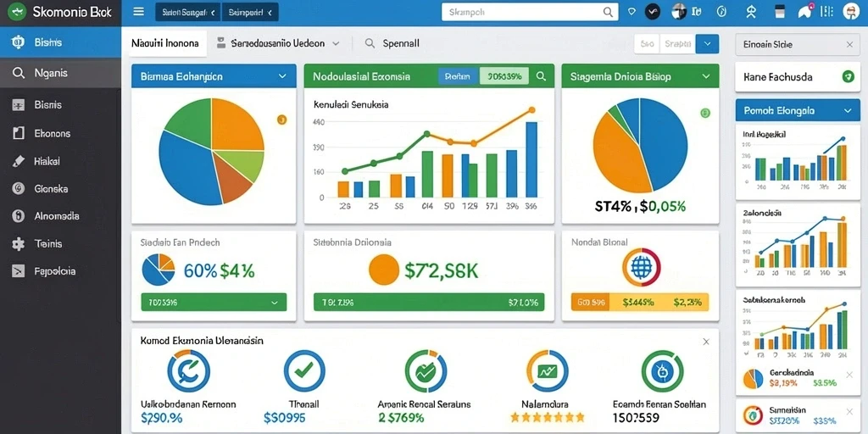Click the notification bell icon in top bar
The width and height of the screenshot is (868, 434).
(x=805, y=12)
